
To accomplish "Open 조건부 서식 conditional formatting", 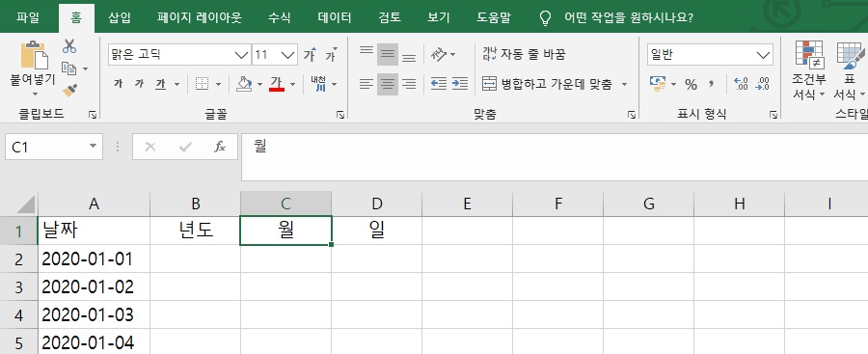I will point(809,70).
